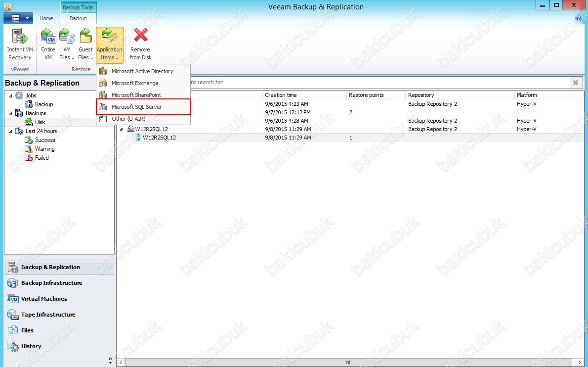This screenshot has width=588, height=367.
Task: Choose Microsoft Active Directory from the menu
Action: tap(143, 71)
